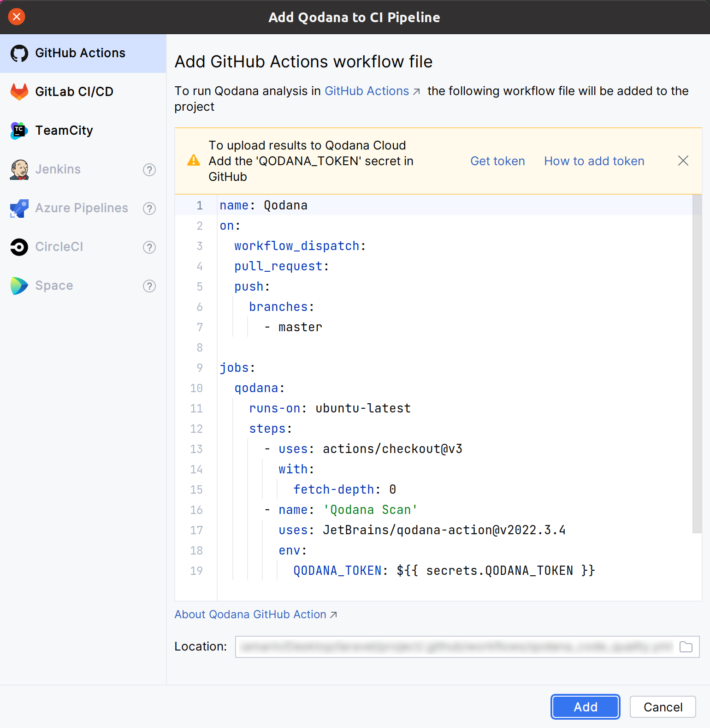The height and width of the screenshot is (728, 710).
Task: Click the 'jobs:' key on line 9
Action: point(237,368)
